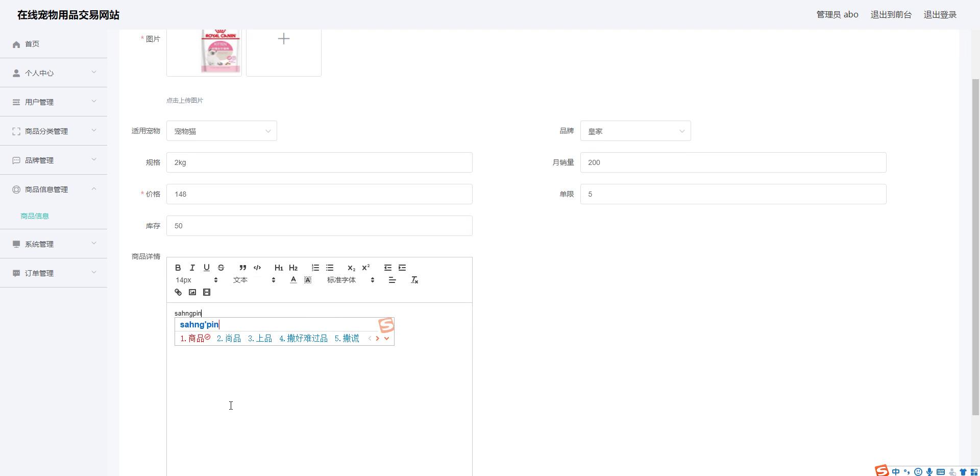
Task: Toggle bold formatting in the editor
Action: click(178, 268)
